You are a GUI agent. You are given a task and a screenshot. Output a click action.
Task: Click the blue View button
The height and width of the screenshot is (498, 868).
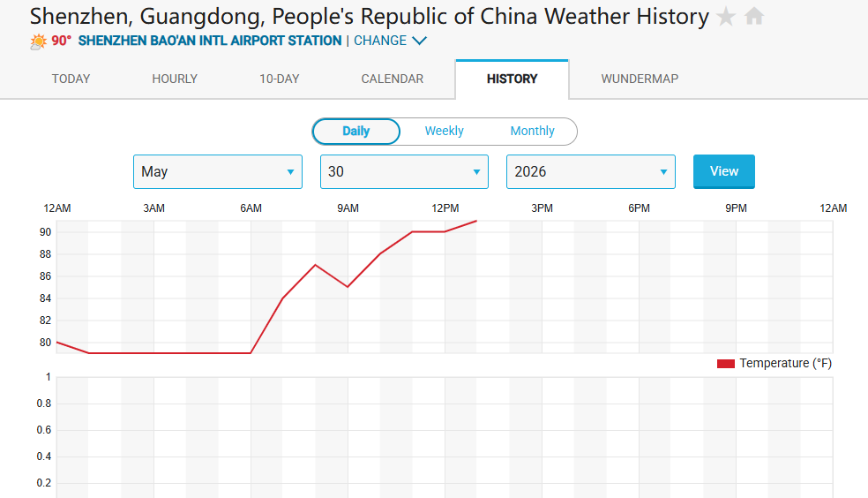coord(724,171)
